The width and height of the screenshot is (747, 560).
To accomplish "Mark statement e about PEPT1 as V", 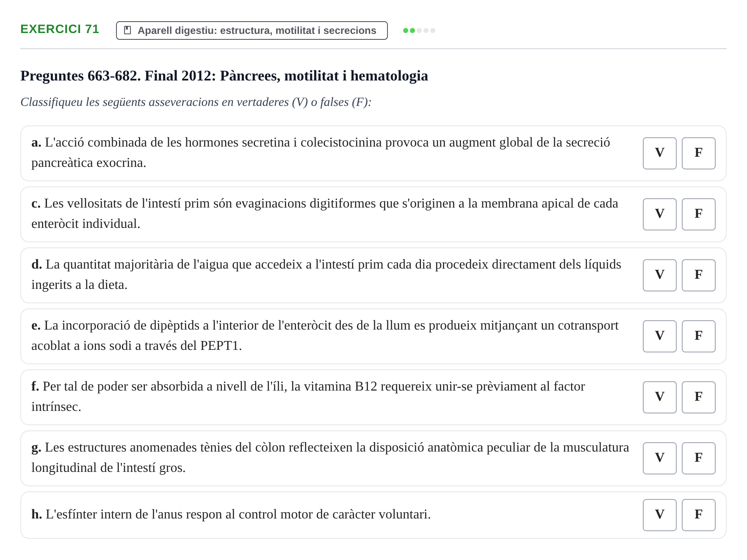I will point(659,336).
